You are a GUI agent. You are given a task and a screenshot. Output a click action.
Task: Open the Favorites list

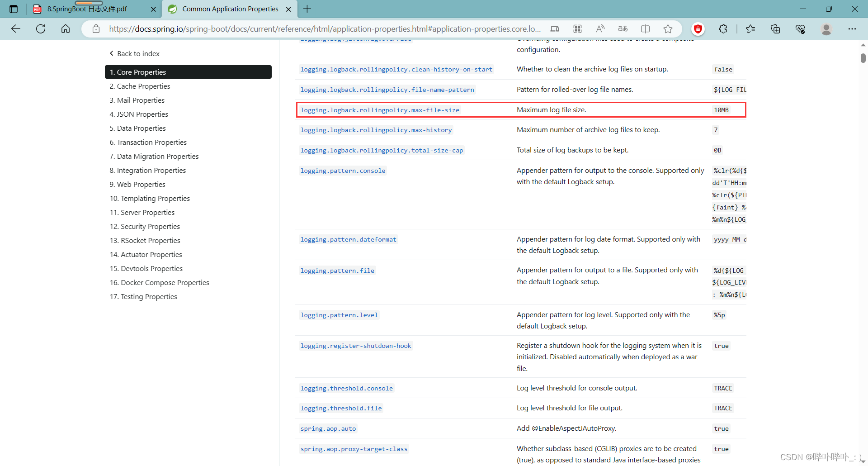tap(750, 29)
